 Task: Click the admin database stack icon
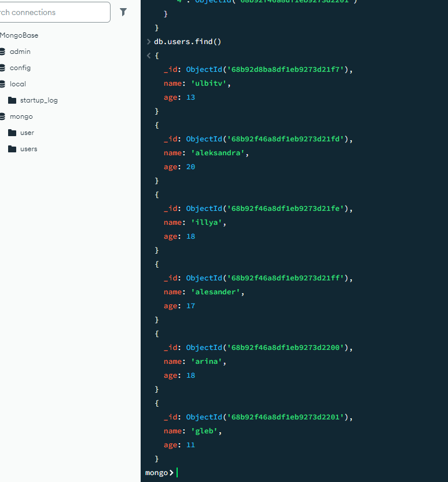(x=2, y=52)
